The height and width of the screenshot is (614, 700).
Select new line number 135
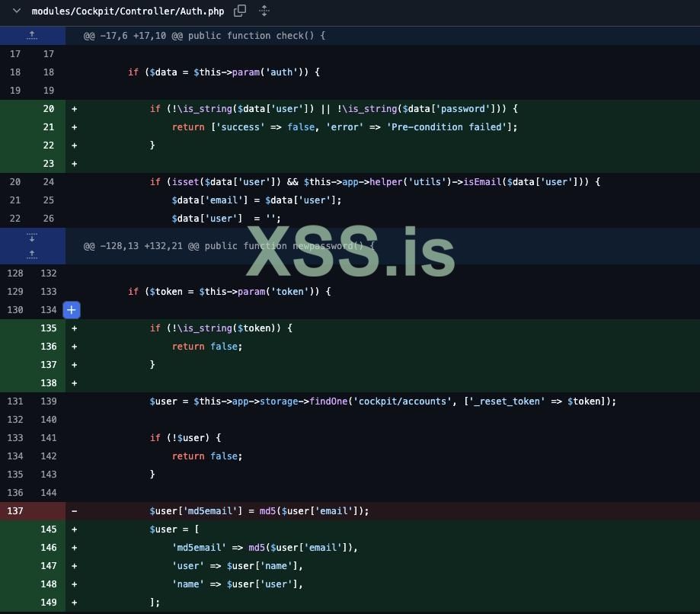[49, 328]
